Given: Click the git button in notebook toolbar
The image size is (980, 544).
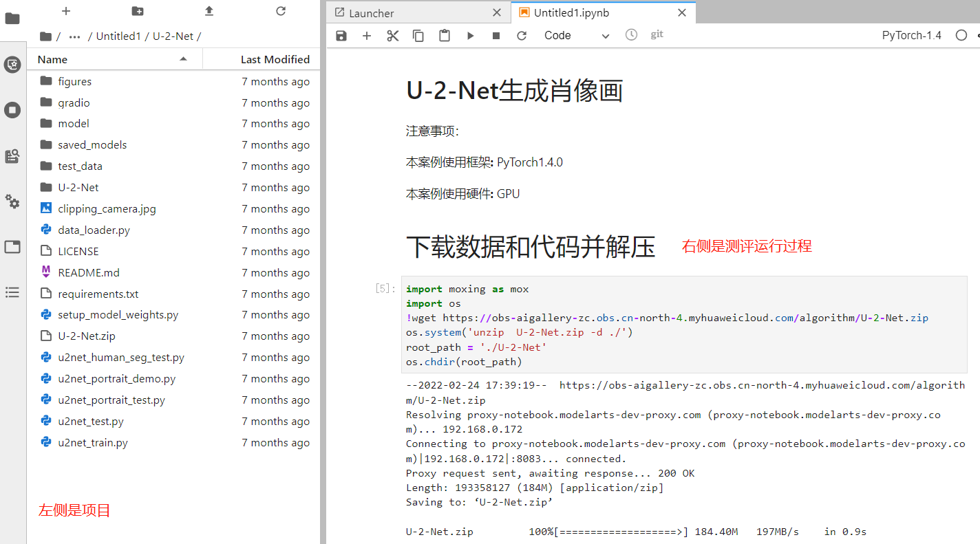Looking at the screenshot, I should click(657, 34).
